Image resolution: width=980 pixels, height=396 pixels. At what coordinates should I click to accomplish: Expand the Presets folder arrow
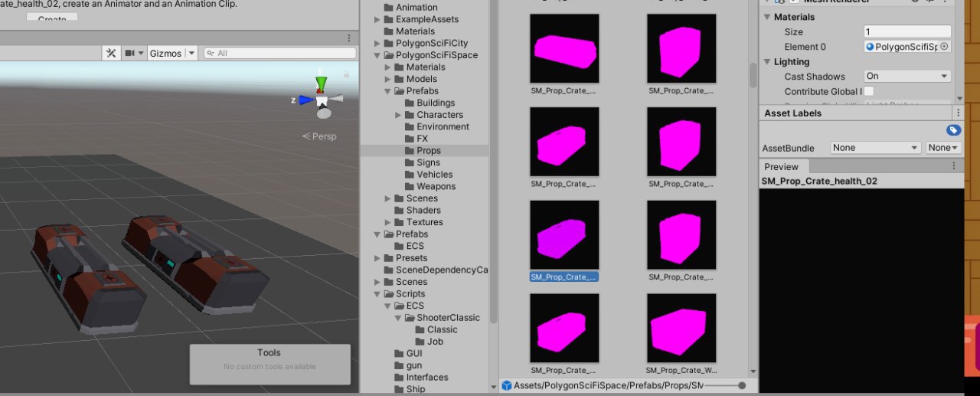[x=377, y=258]
